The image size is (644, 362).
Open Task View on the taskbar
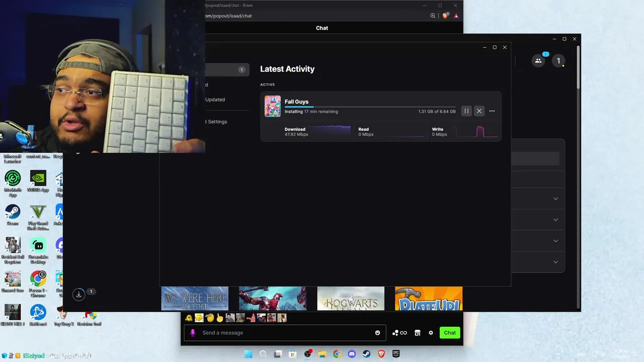(278, 354)
